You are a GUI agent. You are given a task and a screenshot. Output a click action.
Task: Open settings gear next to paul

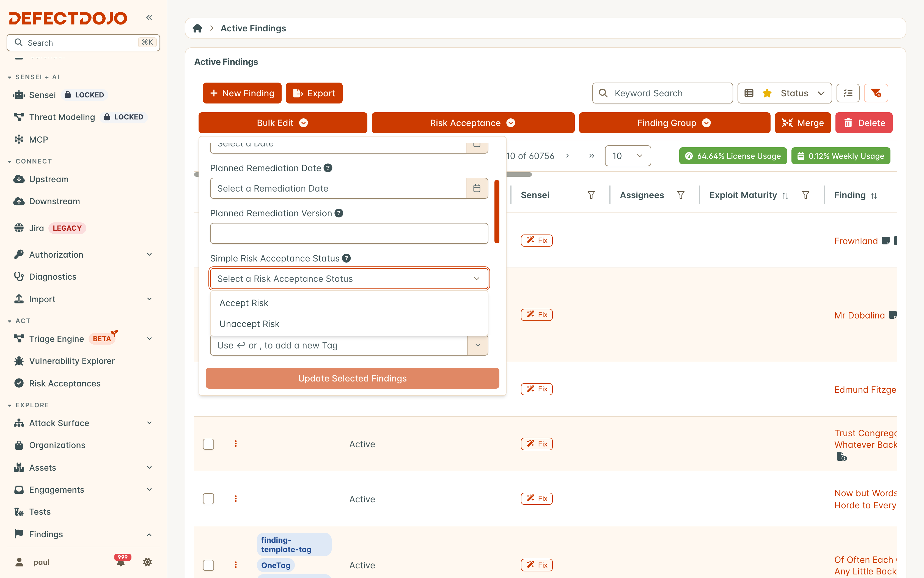coord(147,562)
